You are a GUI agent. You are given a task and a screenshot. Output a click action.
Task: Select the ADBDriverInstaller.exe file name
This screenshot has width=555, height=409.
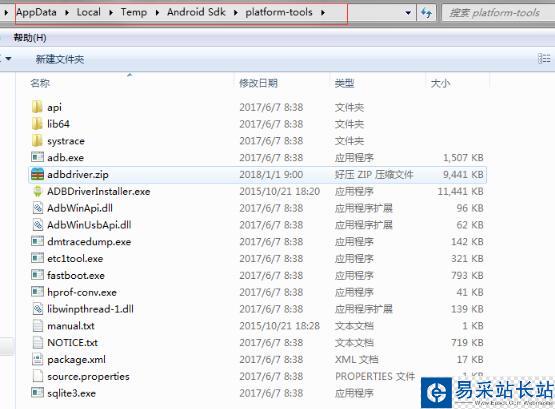point(99,191)
